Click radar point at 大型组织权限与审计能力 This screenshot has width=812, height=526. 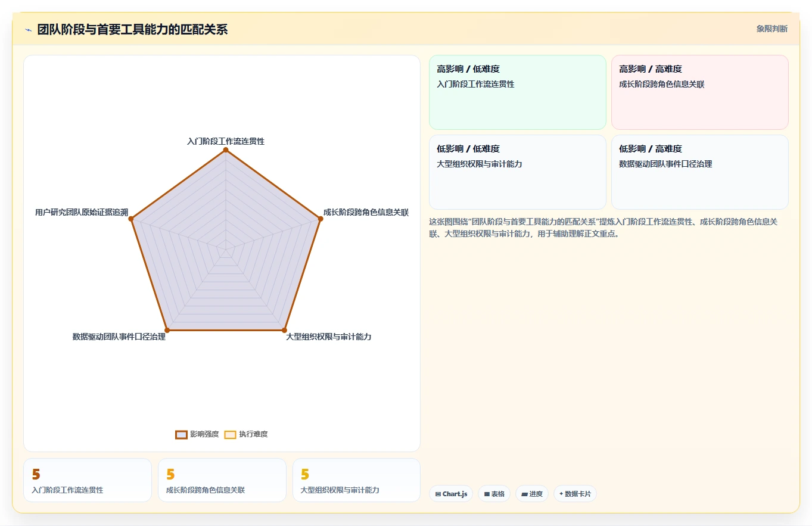click(284, 330)
